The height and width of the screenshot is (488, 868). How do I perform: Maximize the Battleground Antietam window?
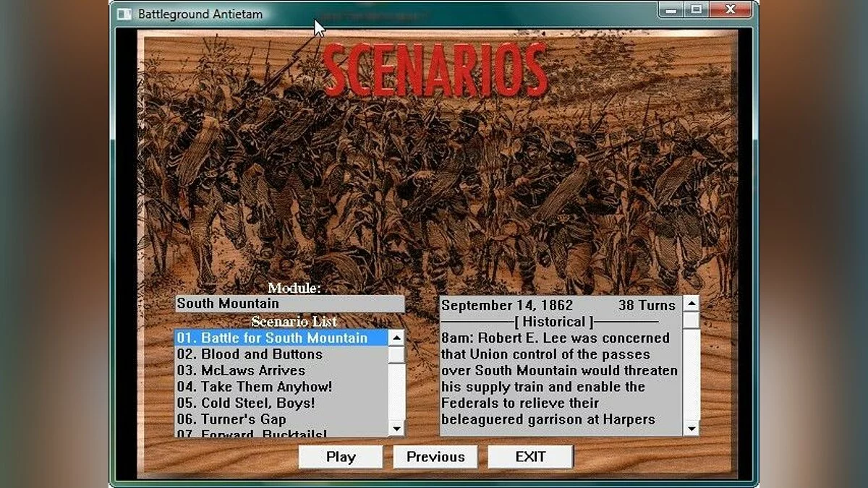point(696,9)
